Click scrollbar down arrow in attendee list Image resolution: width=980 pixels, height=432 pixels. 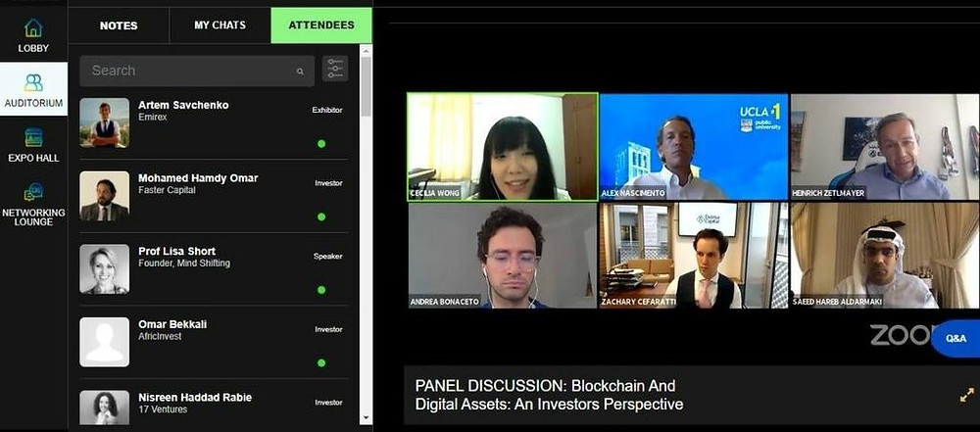click(367, 418)
